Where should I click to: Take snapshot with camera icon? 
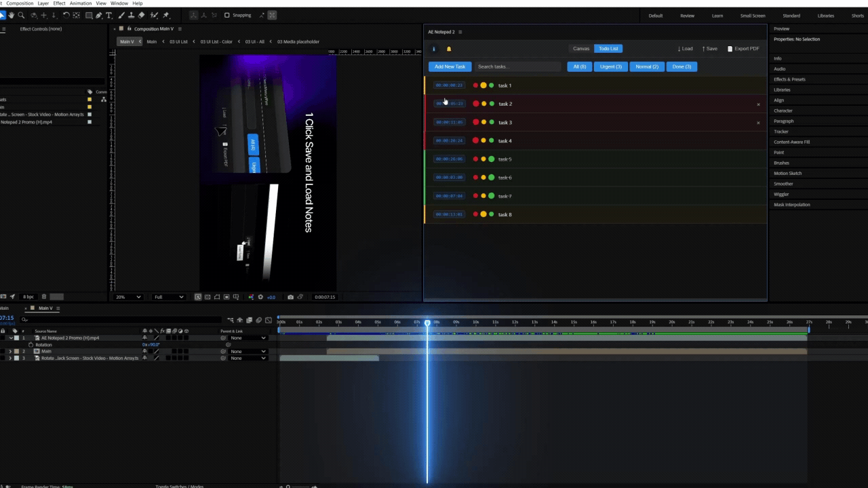click(290, 297)
